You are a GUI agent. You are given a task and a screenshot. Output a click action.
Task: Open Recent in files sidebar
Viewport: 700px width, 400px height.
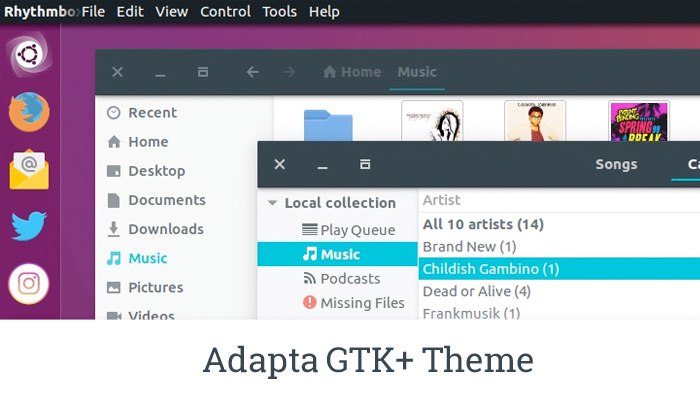tap(142, 112)
